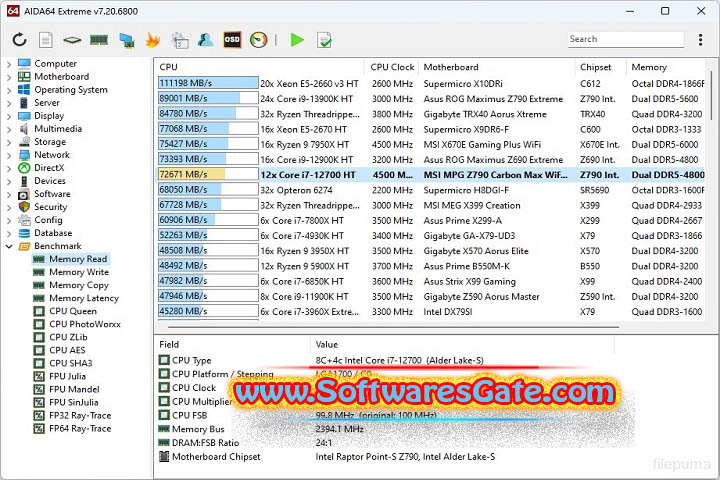Viewport: 720px width, 480px height.
Task: Select the 32x Opteron 6274 row
Action: [431, 190]
